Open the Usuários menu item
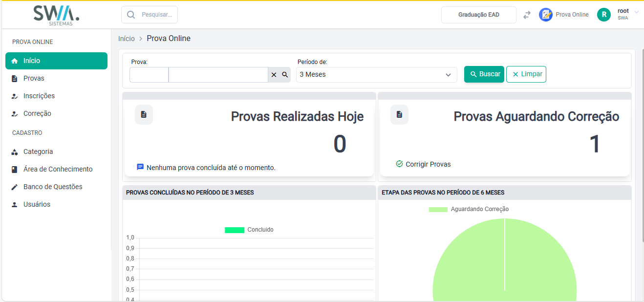This screenshot has height=302, width=644. point(56,205)
